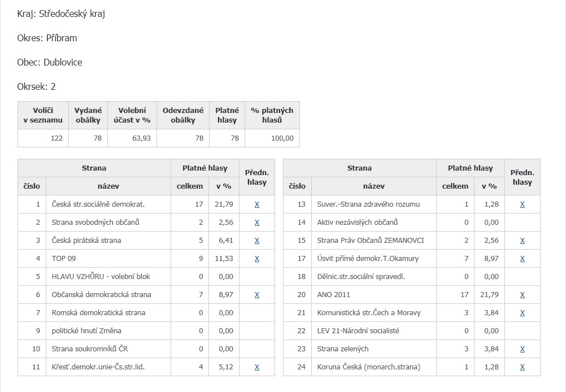
Task: Open preferential votes for Česká str.sociálně demokrat.
Action: click(257, 204)
